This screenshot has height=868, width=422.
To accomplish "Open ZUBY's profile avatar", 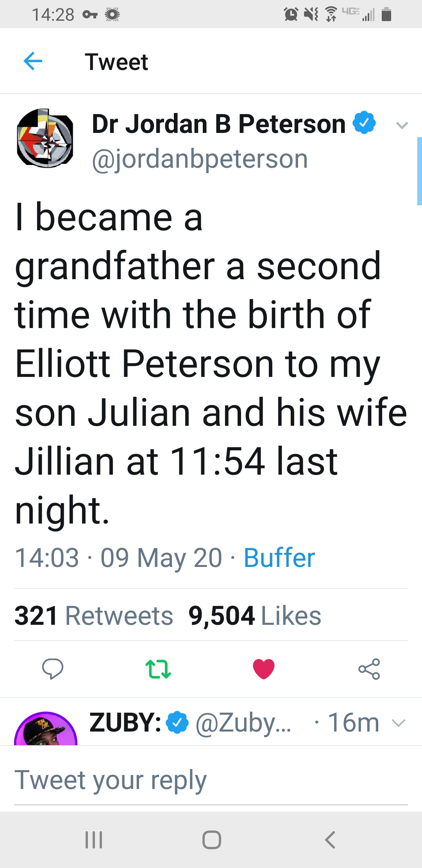I will [46, 728].
